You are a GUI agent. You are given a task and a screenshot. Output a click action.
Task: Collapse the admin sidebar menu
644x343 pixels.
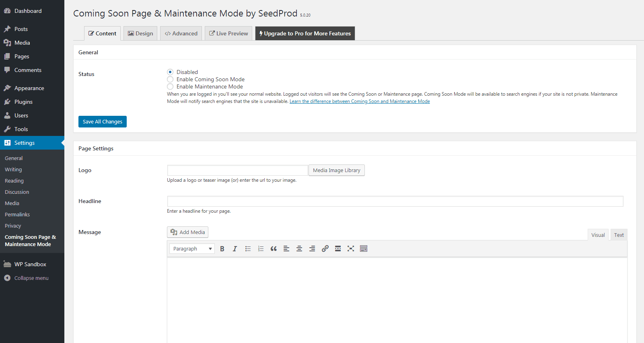coord(32,278)
